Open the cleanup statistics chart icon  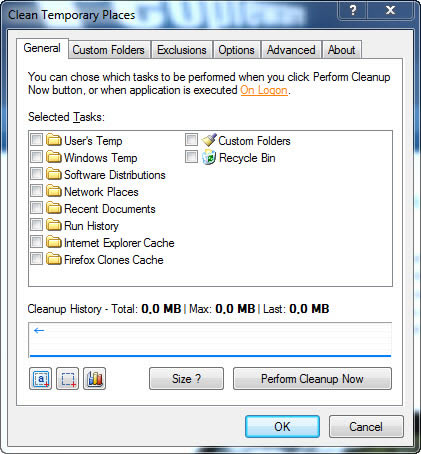[95, 378]
